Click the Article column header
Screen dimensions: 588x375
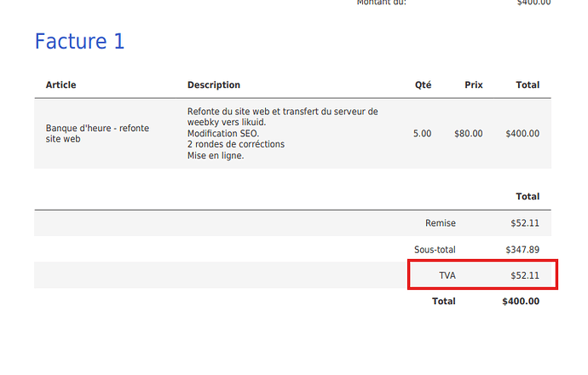click(61, 85)
